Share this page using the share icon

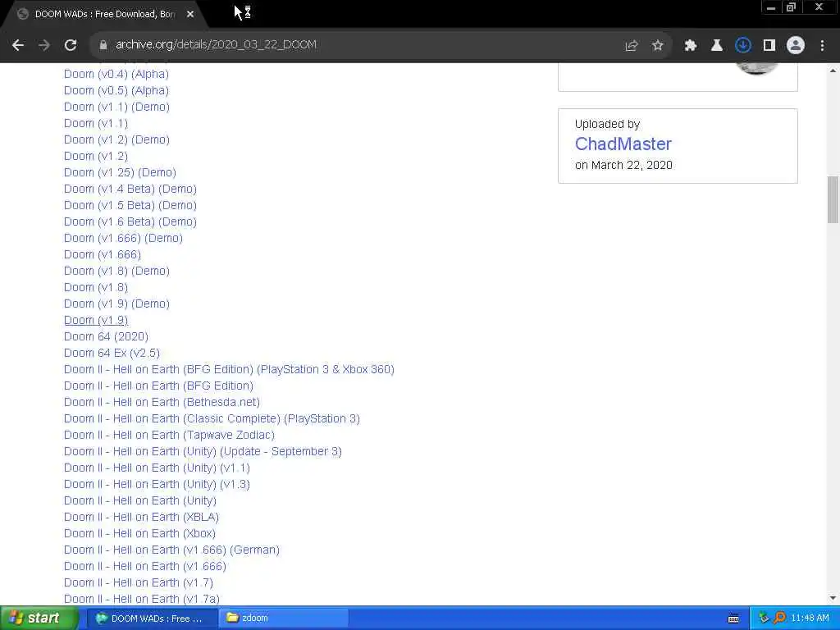tap(631, 46)
